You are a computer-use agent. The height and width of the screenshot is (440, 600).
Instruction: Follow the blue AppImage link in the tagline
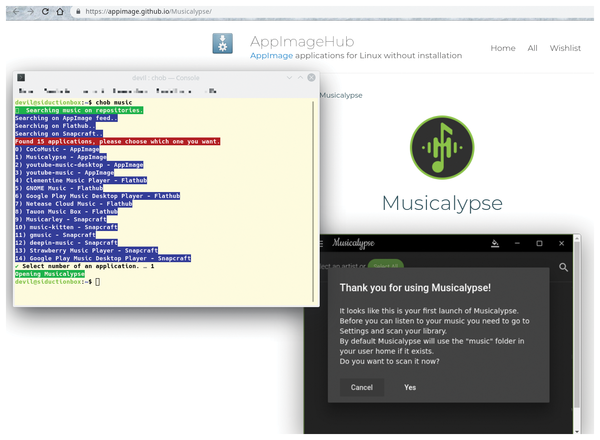(271, 56)
